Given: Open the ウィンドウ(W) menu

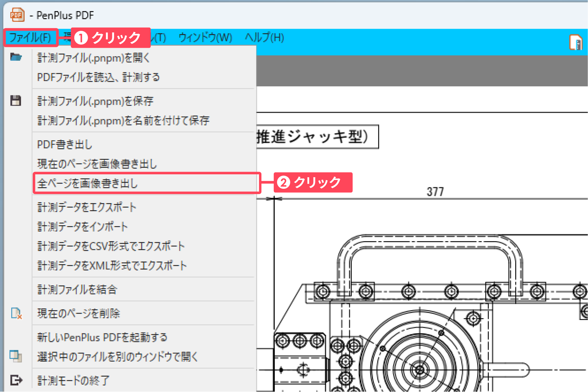Looking at the screenshot, I should (205, 38).
